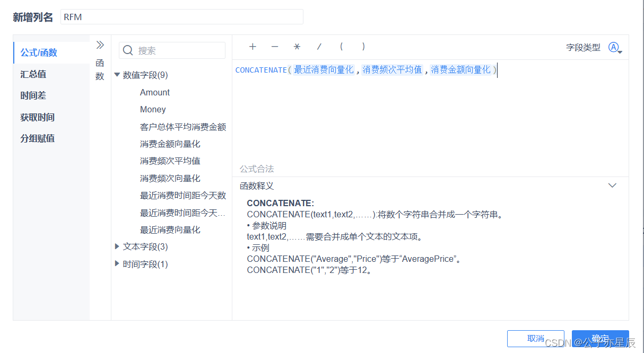Pick the 消费频次平均值 field in list
The width and height of the screenshot is (644, 353).
(170, 161)
